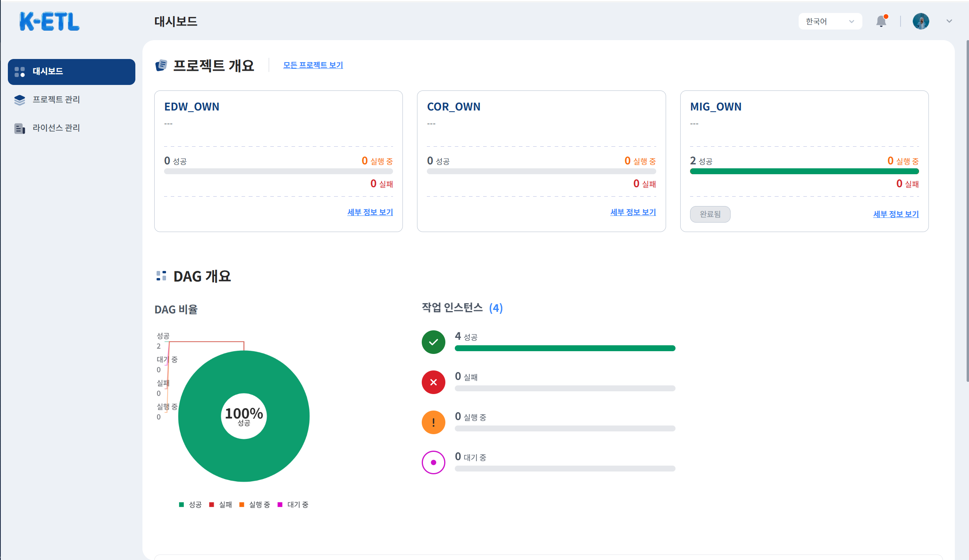969x560 pixels.
Task: Click the 프로젝트 관리 layers icon
Action: pos(20,100)
